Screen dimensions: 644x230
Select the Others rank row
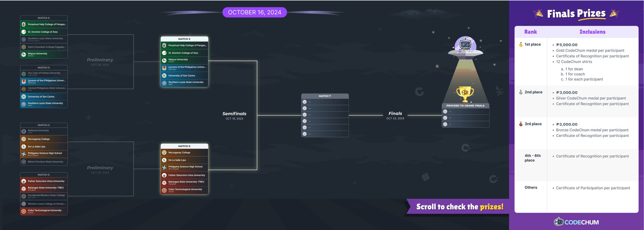tap(531, 188)
